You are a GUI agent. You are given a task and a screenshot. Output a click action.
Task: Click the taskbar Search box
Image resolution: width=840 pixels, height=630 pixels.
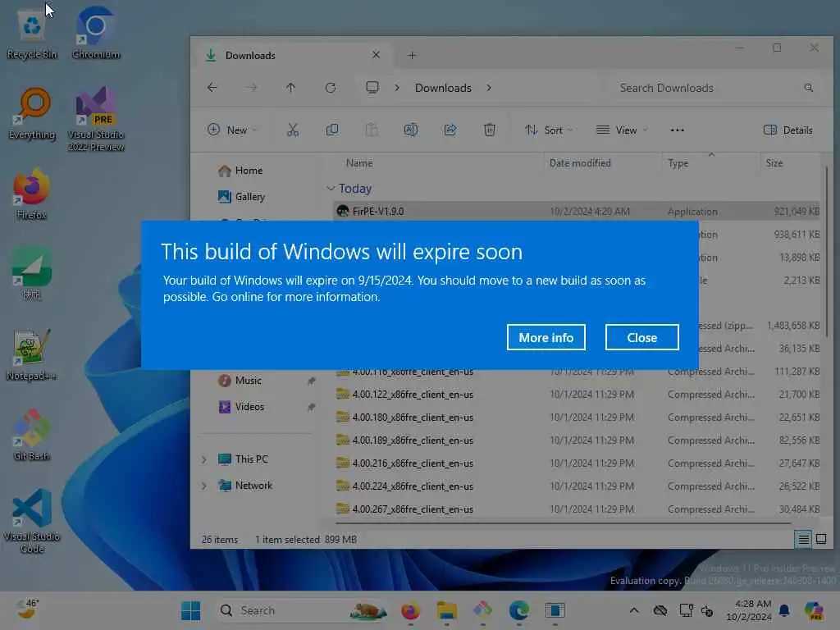point(302,610)
